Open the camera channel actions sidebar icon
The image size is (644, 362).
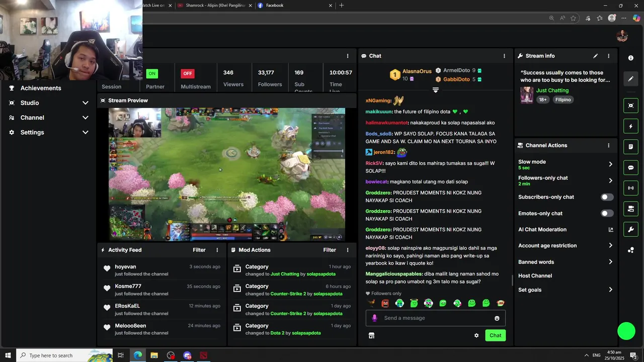pyautogui.click(x=631, y=209)
